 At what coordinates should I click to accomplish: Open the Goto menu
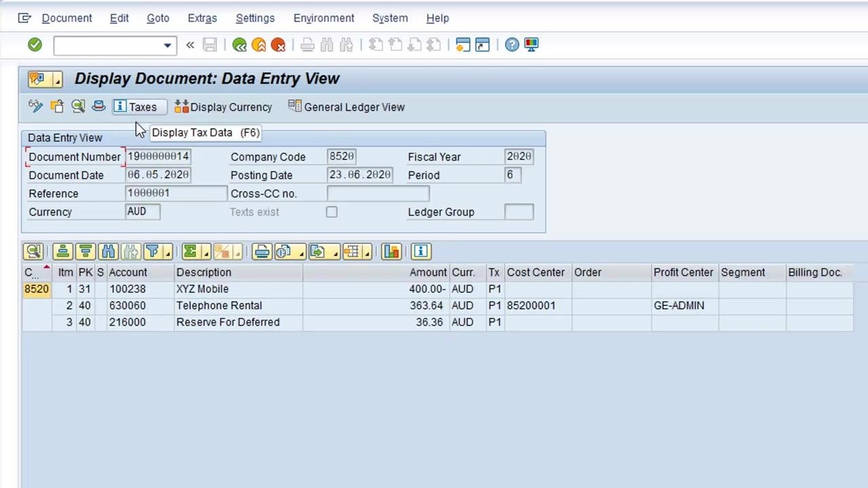coord(158,18)
